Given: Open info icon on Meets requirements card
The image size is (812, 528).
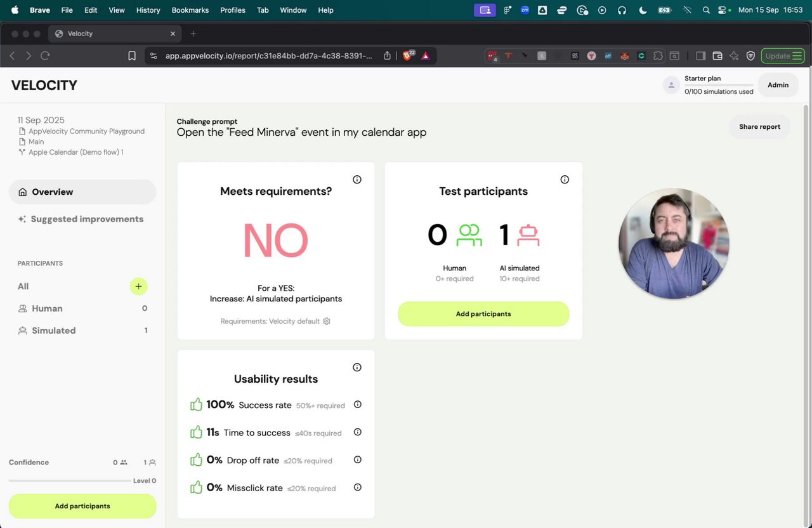Looking at the screenshot, I should [357, 180].
